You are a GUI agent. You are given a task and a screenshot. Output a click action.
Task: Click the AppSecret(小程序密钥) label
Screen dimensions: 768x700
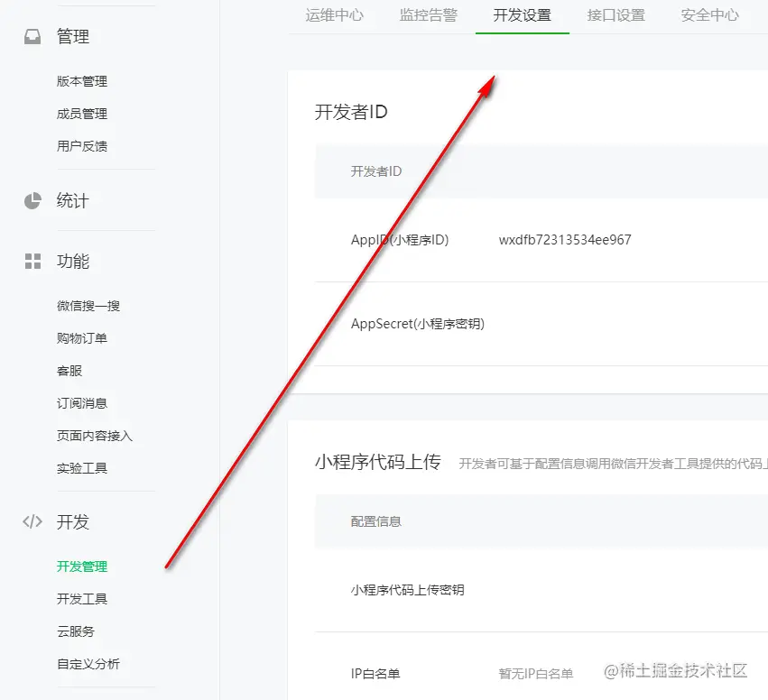click(418, 324)
